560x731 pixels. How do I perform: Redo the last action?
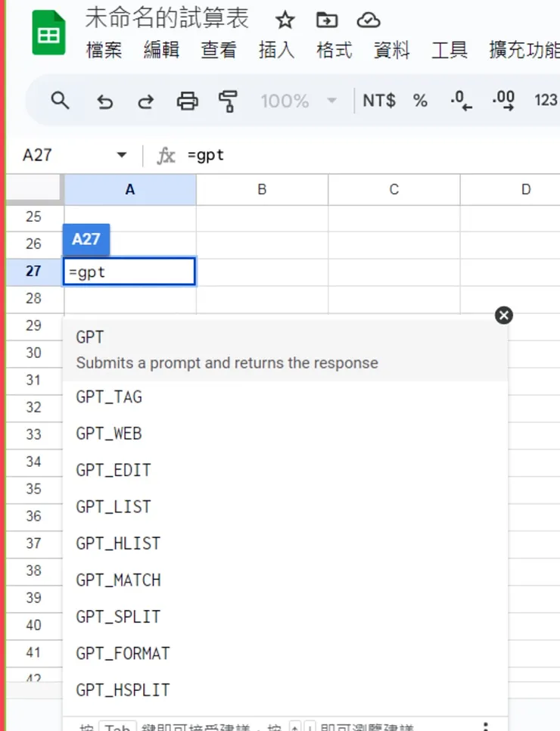[145, 101]
